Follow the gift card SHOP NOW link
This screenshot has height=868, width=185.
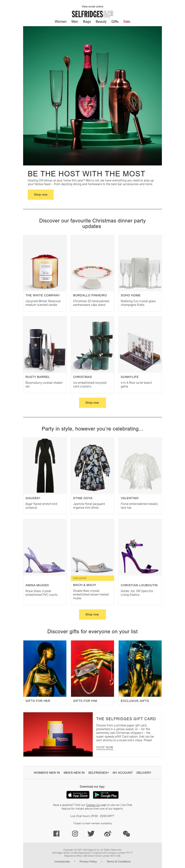point(105,747)
